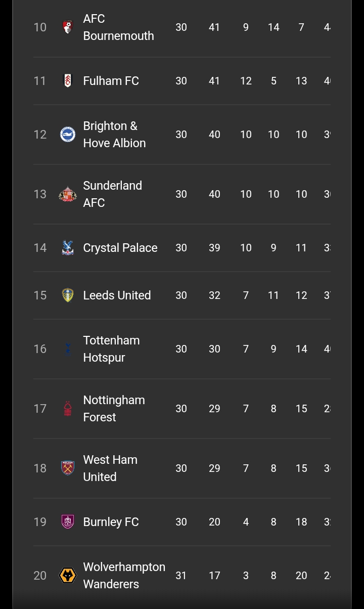Click Wolverhampton's matches played value 31
364x609 pixels.
181,576
